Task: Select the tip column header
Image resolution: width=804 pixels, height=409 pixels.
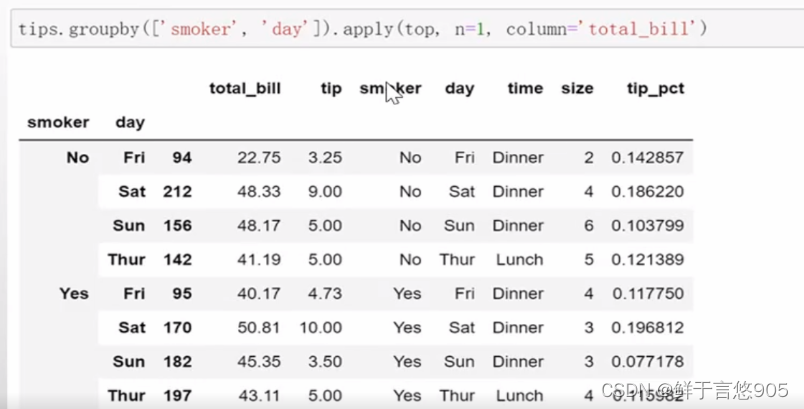Action: pyautogui.click(x=331, y=88)
